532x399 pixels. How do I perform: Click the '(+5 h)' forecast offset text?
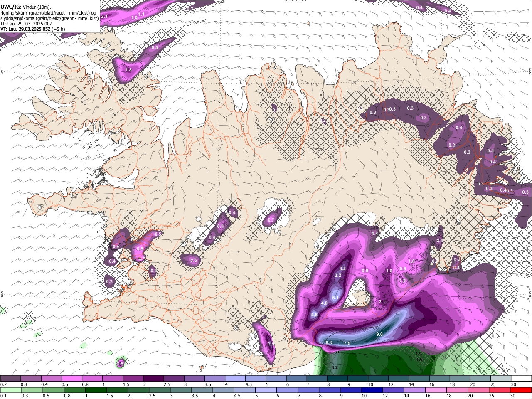pos(59,29)
